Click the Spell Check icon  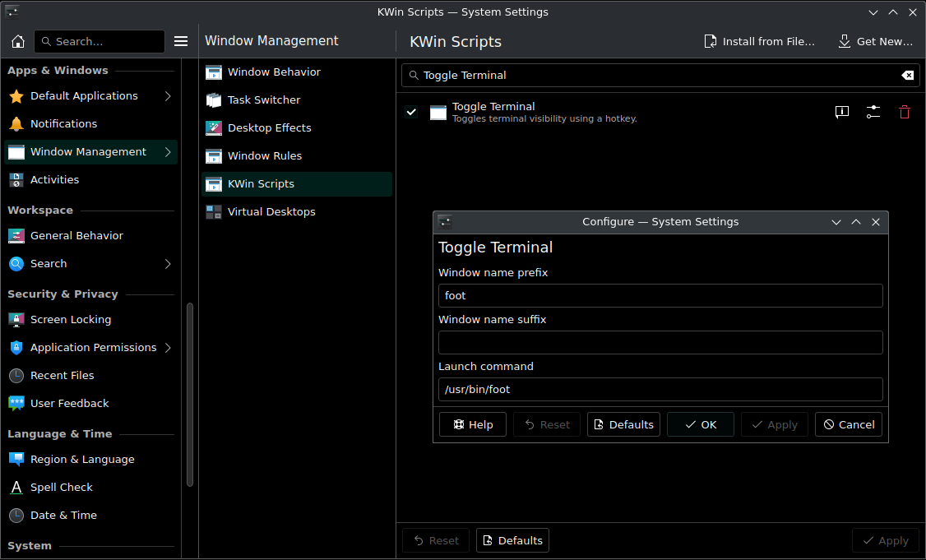click(16, 488)
